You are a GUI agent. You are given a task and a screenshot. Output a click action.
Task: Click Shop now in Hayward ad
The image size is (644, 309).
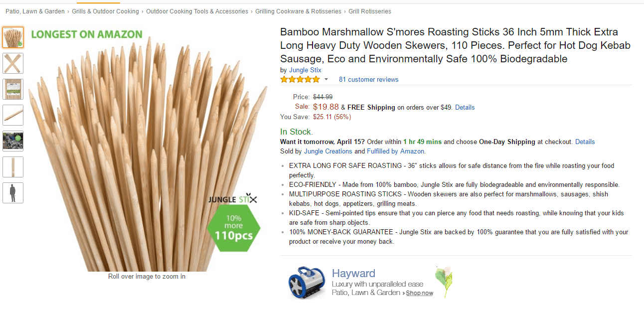point(419,293)
